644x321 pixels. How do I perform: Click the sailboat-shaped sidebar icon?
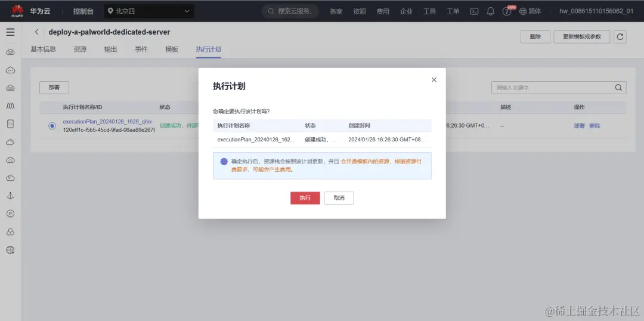pyautogui.click(x=10, y=196)
